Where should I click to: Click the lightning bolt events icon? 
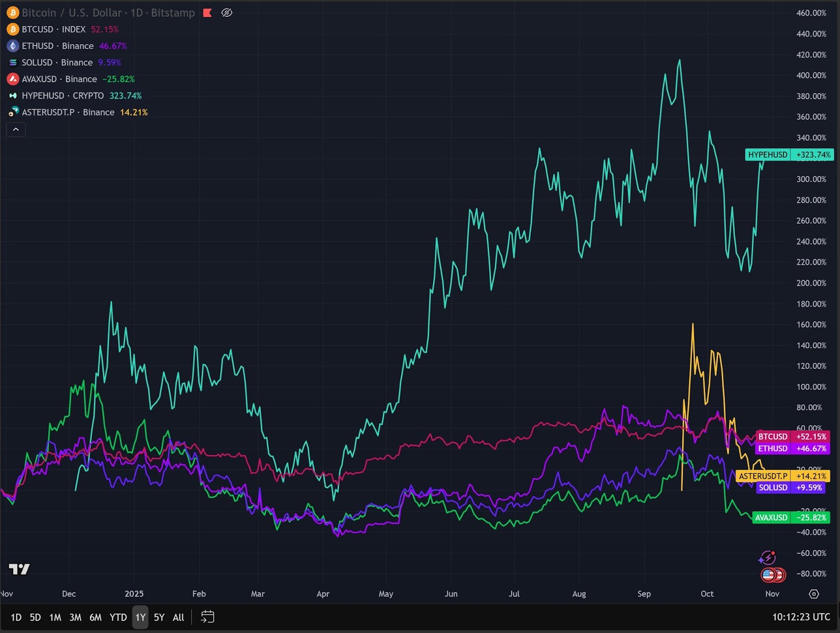(768, 557)
